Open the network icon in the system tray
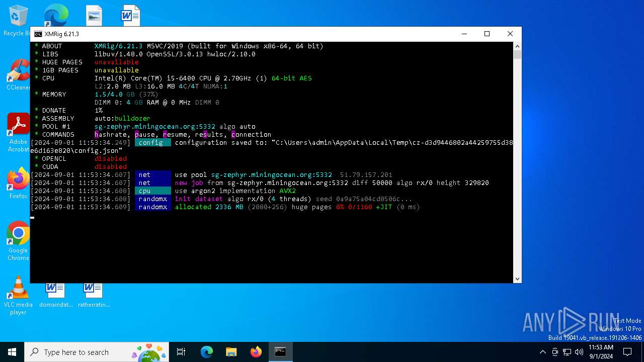 coord(567,352)
